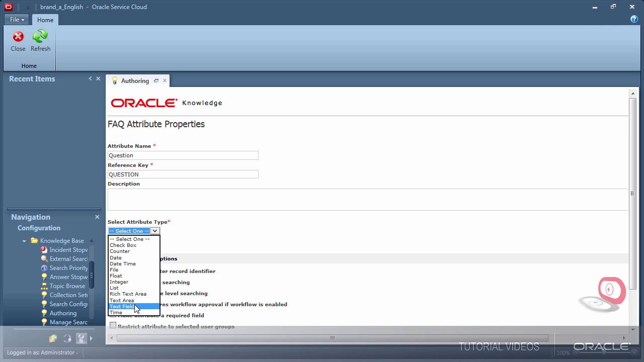Click horizontal scrollbar in content area

click(332, 338)
